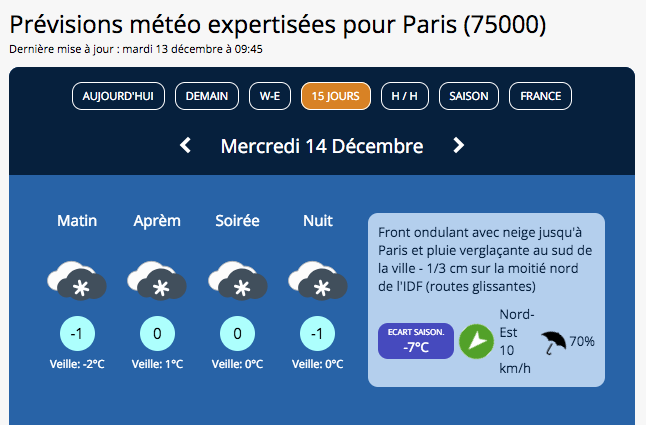The width and height of the screenshot is (646, 425).
Task: Select the W-E weekend tab
Action: [x=270, y=96]
